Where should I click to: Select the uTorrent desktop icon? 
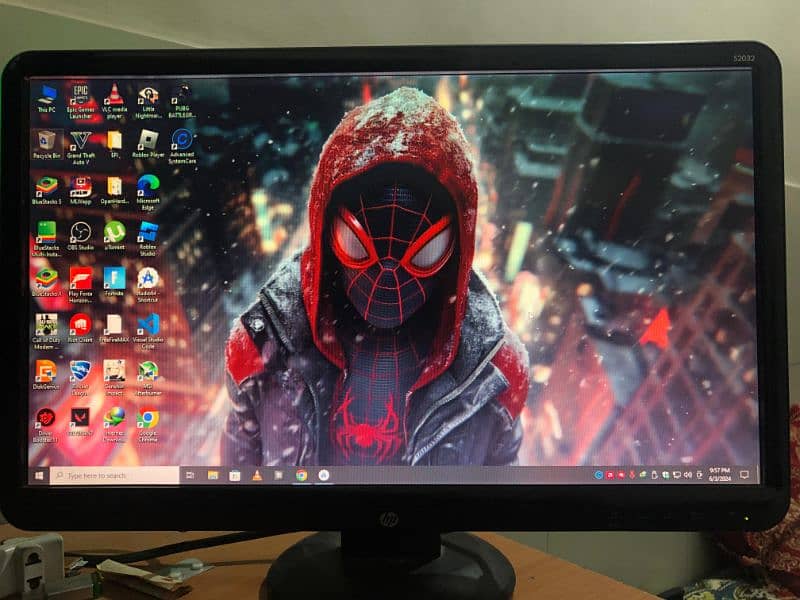click(114, 232)
